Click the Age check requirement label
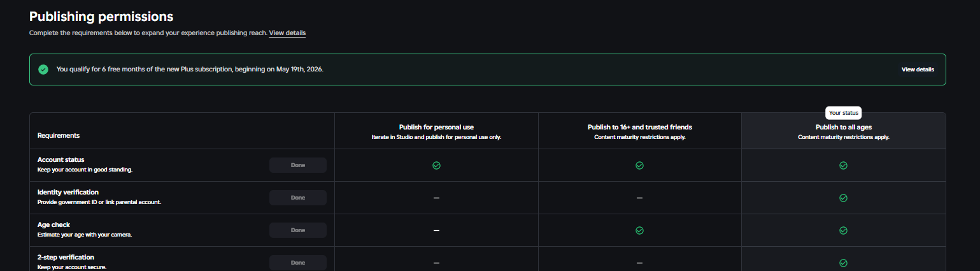 [53, 224]
